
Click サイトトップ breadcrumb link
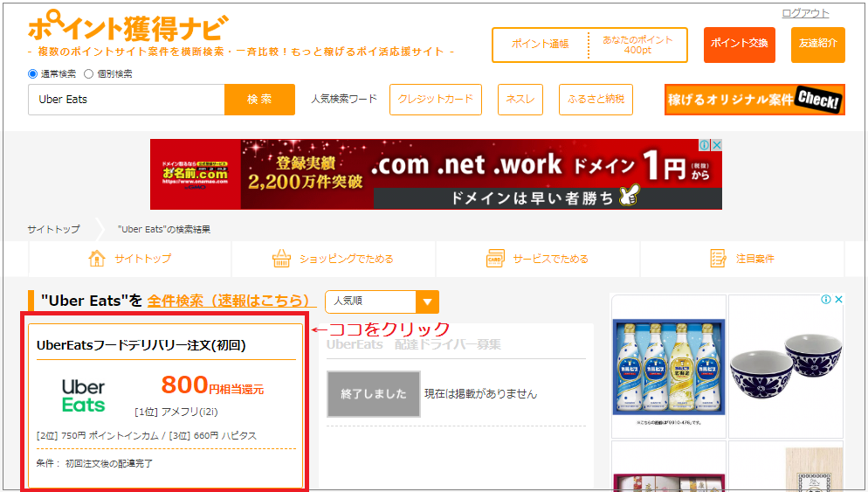[53, 229]
